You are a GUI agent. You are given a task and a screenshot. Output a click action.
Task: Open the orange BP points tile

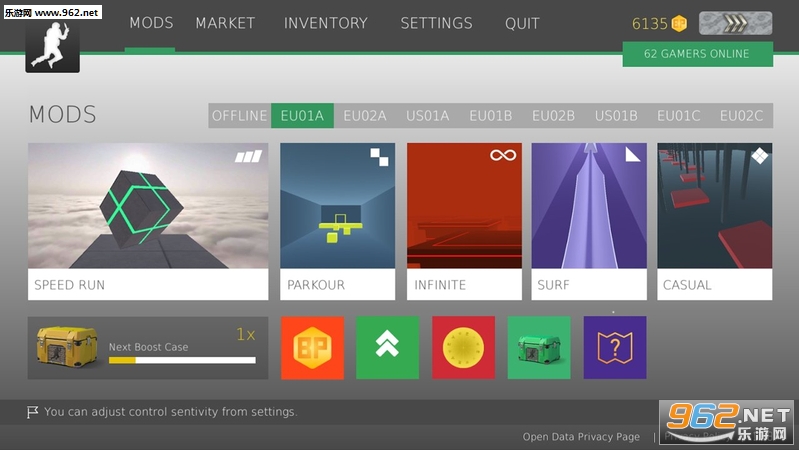(312, 348)
